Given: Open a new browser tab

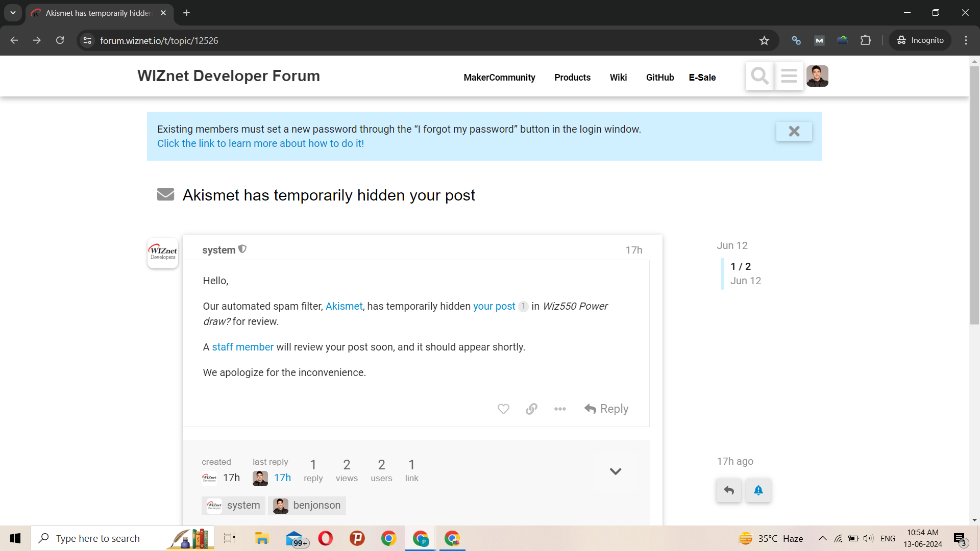Looking at the screenshot, I should 186,13.
